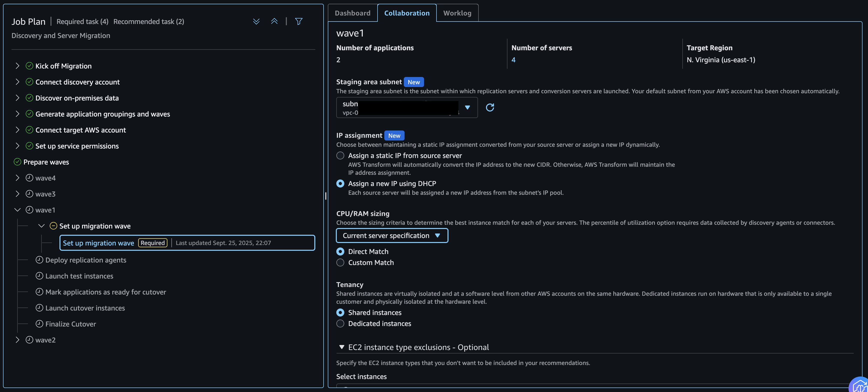The width and height of the screenshot is (868, 392).
Task: Click the Number of servers link showing 4
Action: click(x=513, y=60)
